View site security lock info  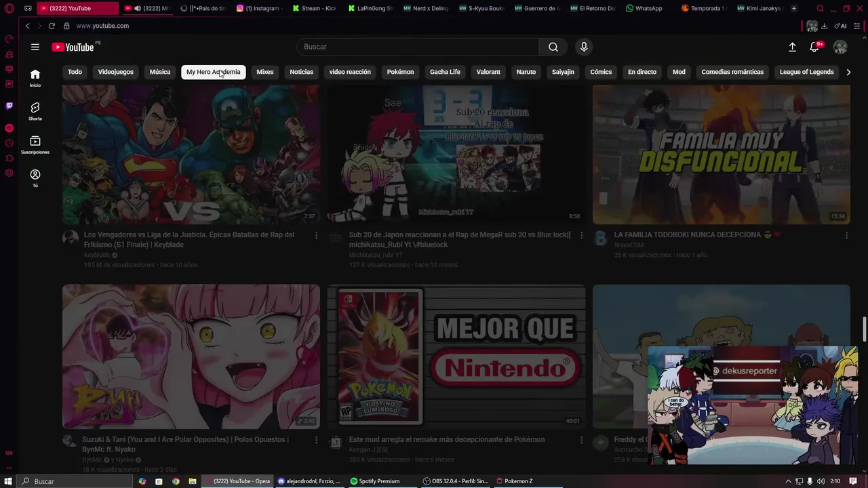[66, 26]
